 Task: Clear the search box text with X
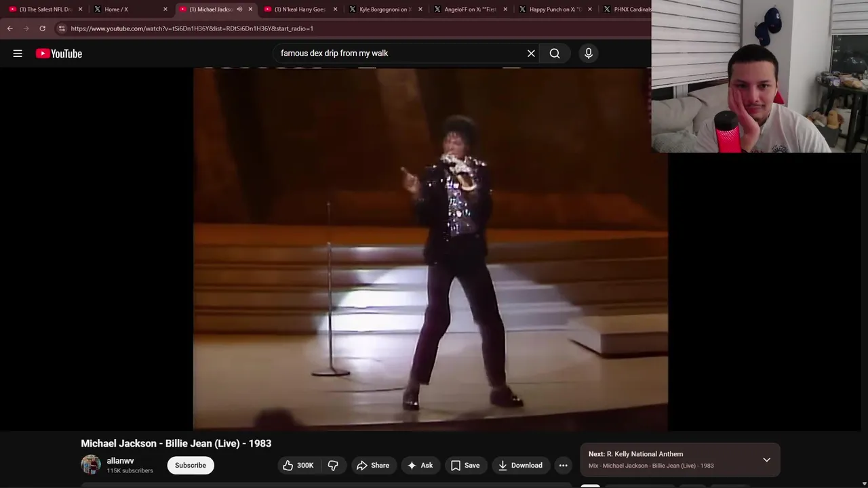(x=531, y=54)
